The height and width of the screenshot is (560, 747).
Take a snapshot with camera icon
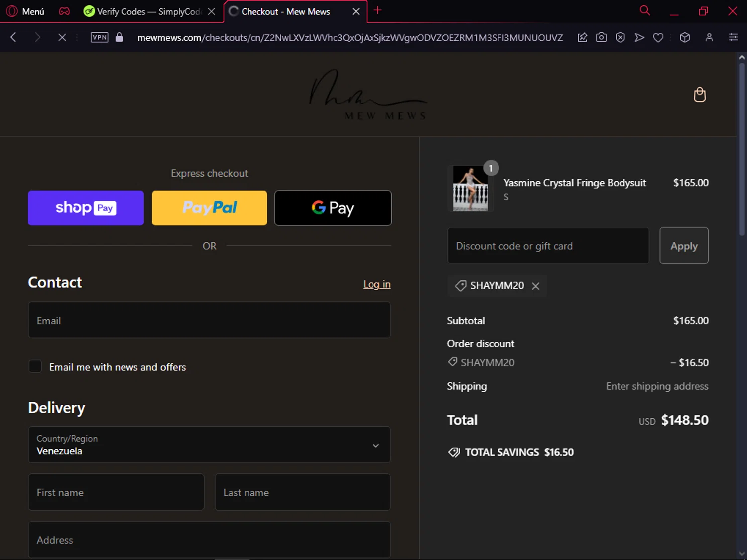pos(601,37)
